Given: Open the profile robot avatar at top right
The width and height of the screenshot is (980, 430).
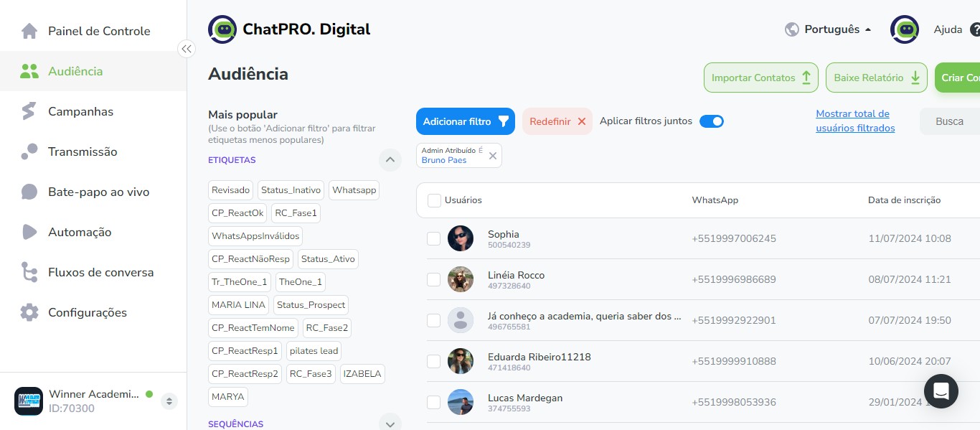Looking at the screenshot, I should coord(905,29).
